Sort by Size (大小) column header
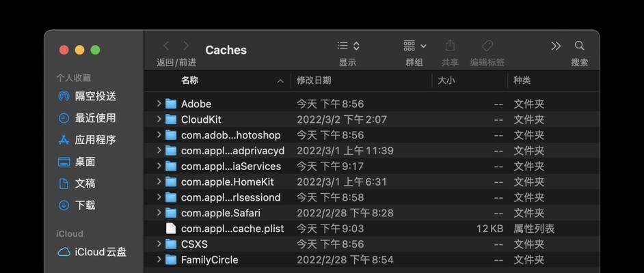 pos(446,81)
